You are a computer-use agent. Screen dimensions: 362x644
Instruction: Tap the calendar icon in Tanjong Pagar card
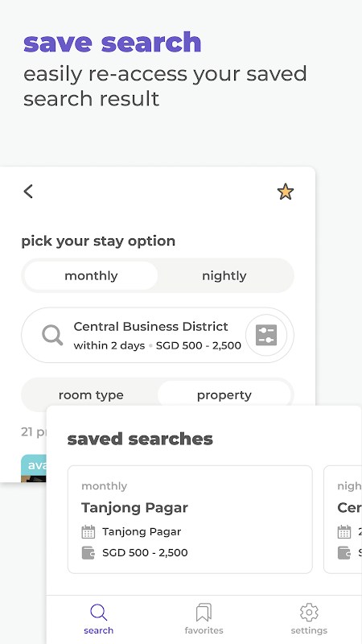(x=88, y=532)
